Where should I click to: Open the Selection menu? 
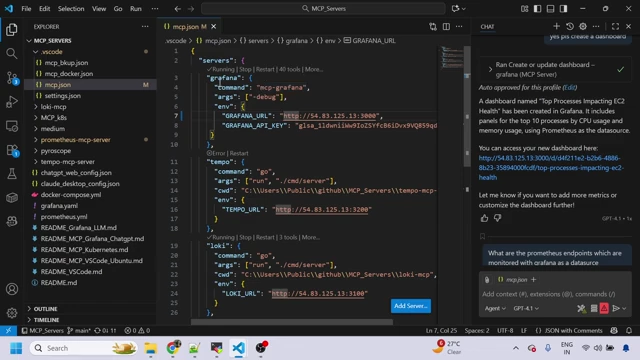point(71,9)
